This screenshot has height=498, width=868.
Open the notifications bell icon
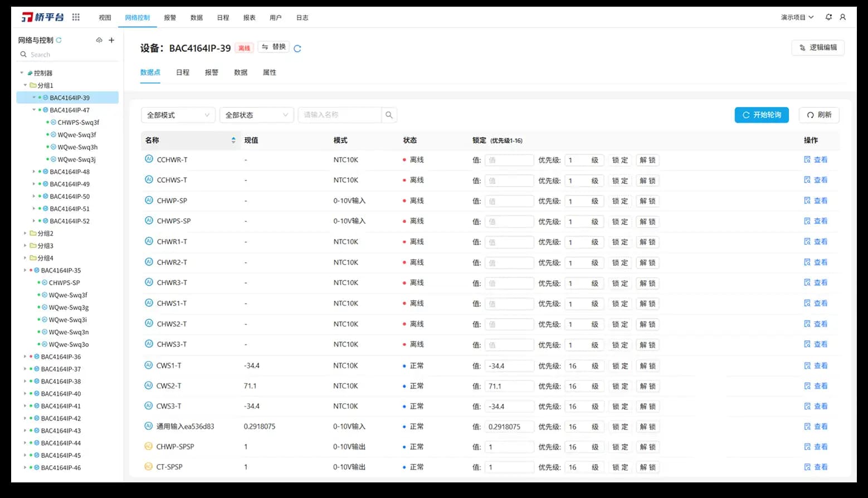pyautogui.click(x=828, y=17)
